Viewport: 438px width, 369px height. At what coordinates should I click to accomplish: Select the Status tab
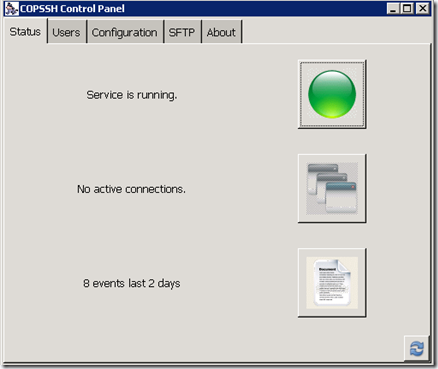tap(25, 32)
